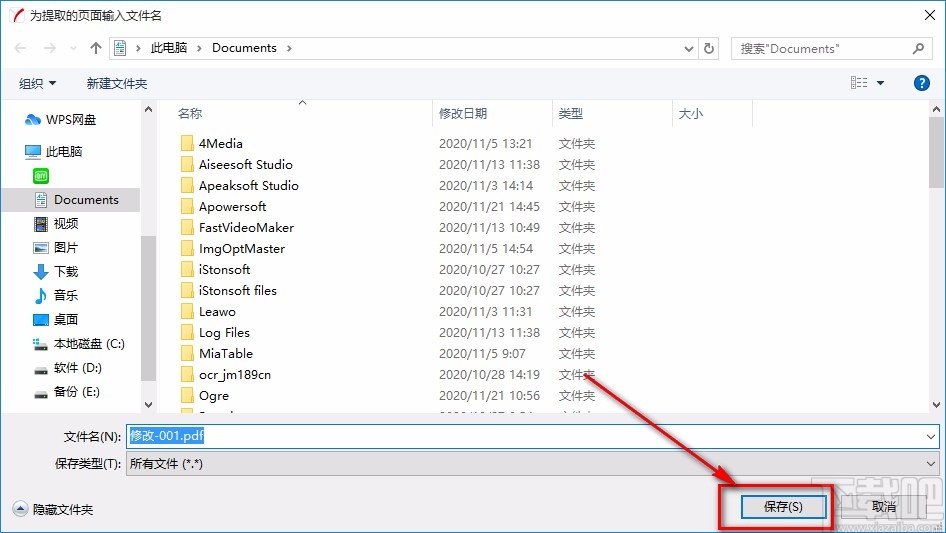Click the 取消 button
The height and width of the screenshot is (533, 946).
point(884,507)
